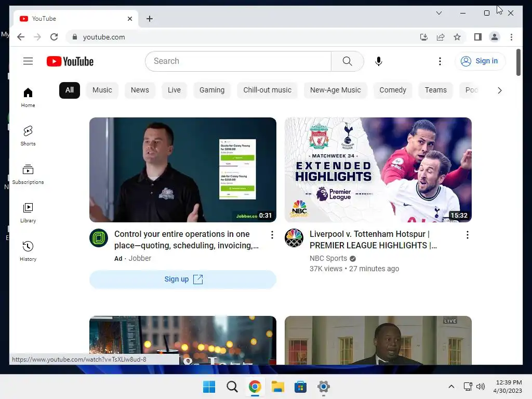The width and height of the screenshot is (532, 399).
Task: Click the youtube.com address bar
Action: tap(237, 37)
